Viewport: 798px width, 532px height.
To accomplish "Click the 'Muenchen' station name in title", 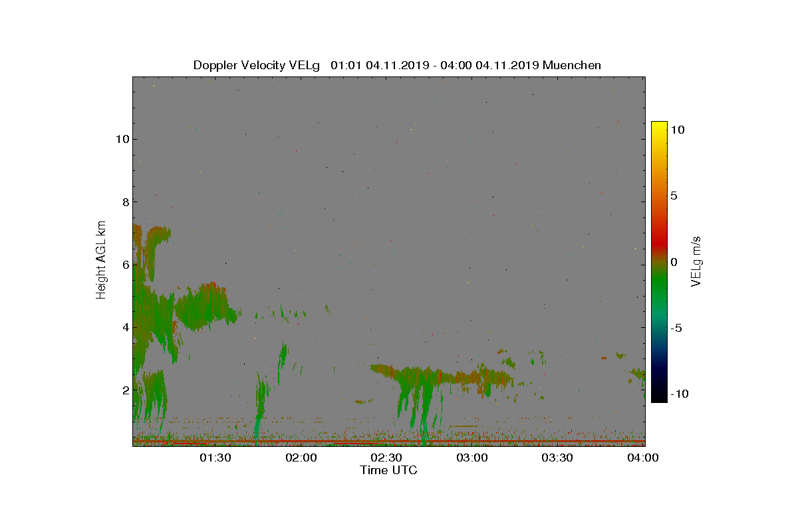I will click(572, 65).
